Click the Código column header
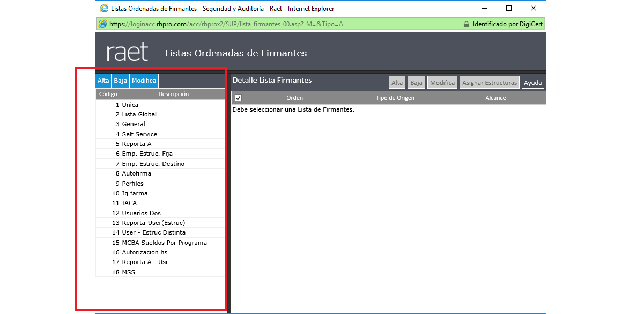The height and width of the screenshot is (314, 644). 108,94
